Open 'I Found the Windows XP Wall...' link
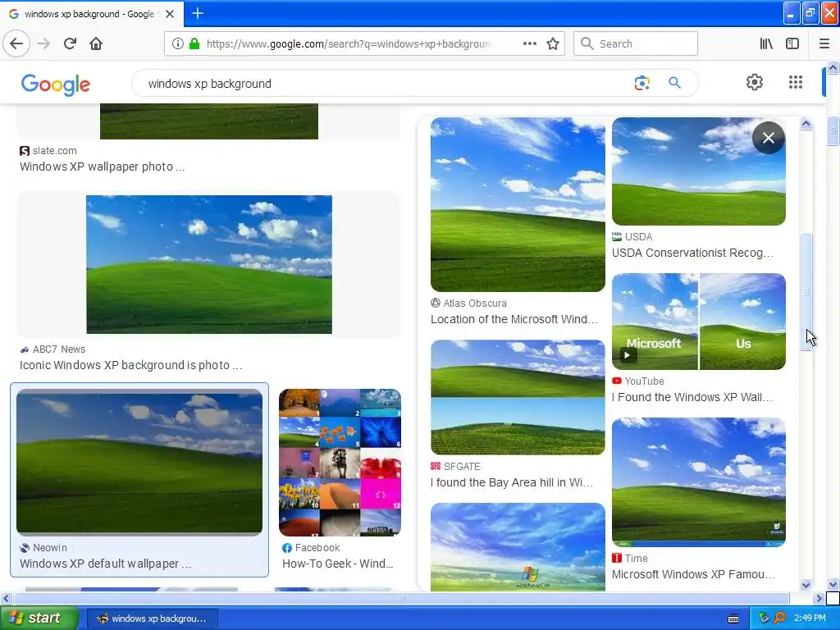This screenshot has width=840, height=630. (x=692, y=397)
